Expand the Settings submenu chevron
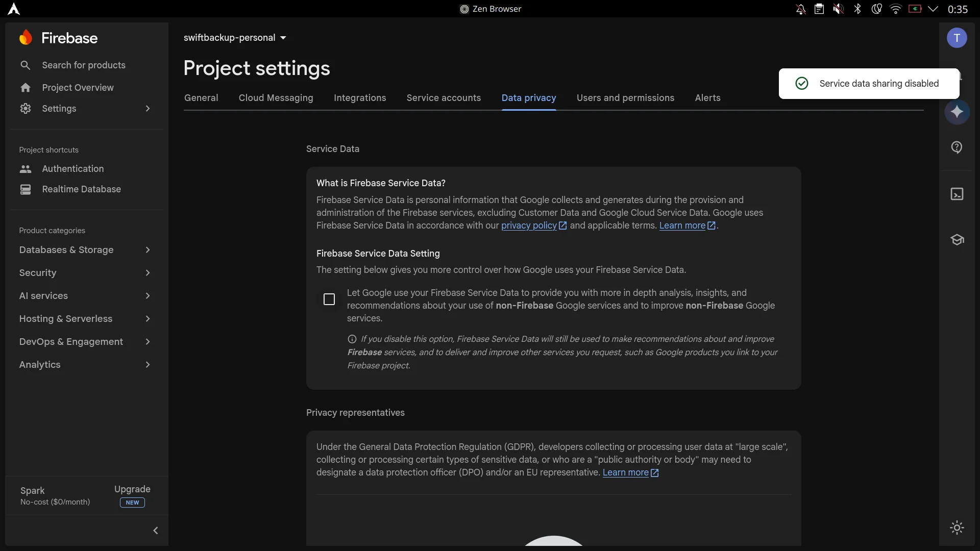This screenshot has height=551, width=980. [x=148, y=109]
